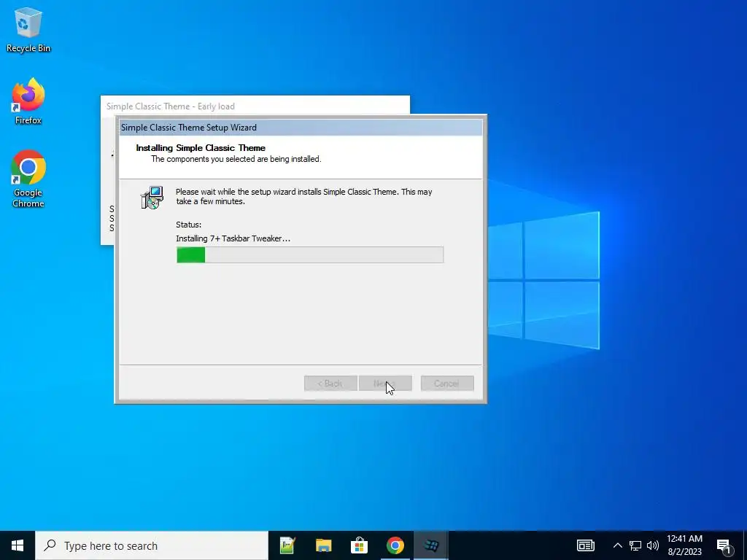747x560 pixels.
Task: Open File Explorer from the taskbar
Action: click(x=323, y=545)
